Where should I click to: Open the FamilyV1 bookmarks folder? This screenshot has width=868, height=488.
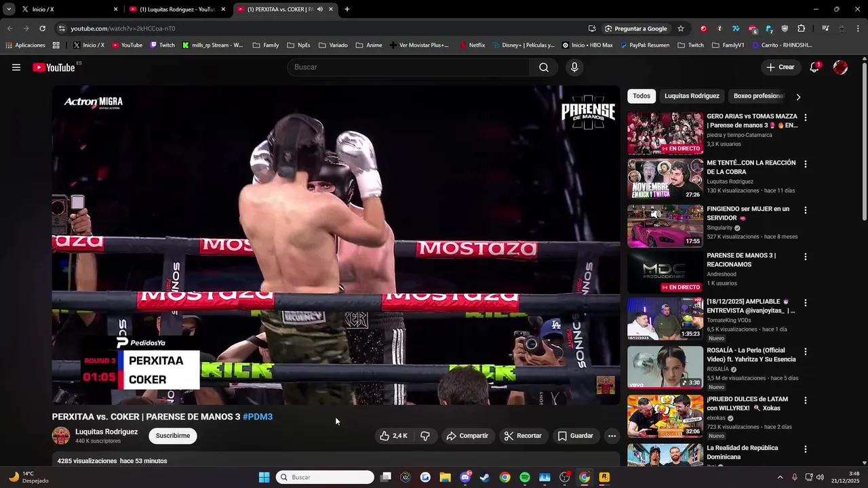point(728,45)
